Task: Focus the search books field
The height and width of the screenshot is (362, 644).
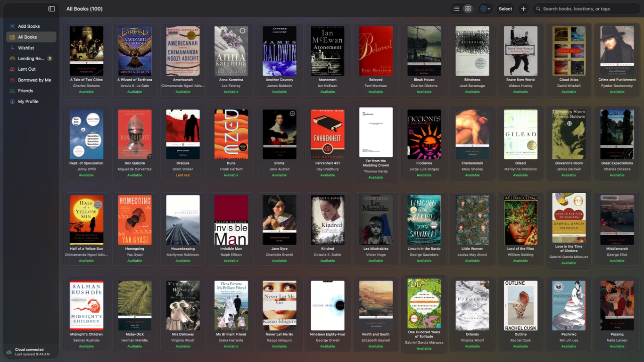Action: 587,9
